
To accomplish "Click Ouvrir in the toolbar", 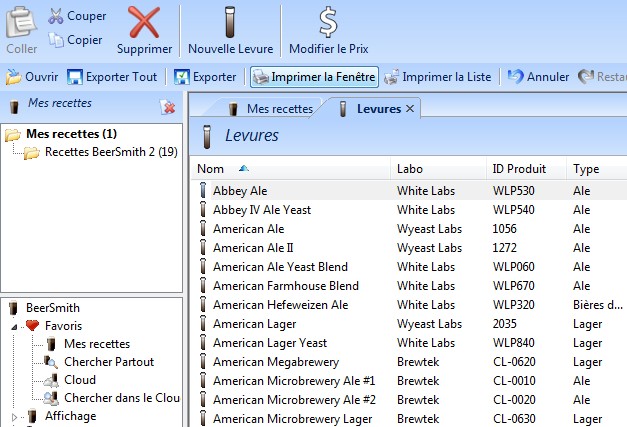I will [33, 76].
